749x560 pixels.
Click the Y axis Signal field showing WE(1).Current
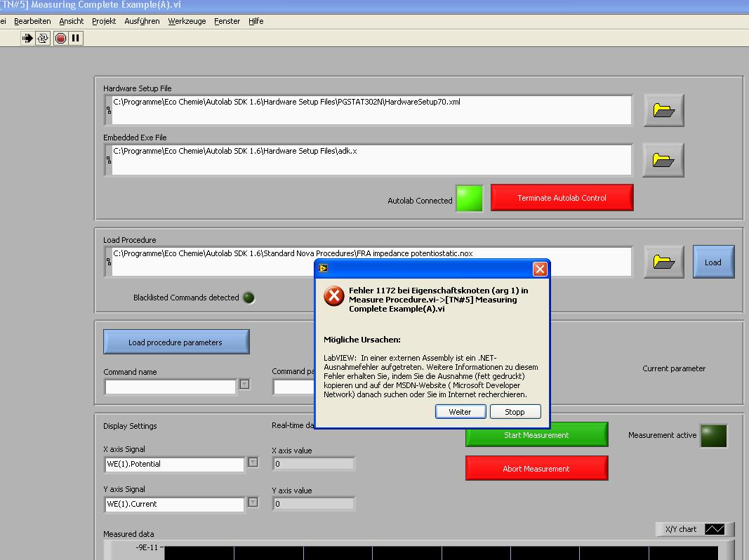174,504
